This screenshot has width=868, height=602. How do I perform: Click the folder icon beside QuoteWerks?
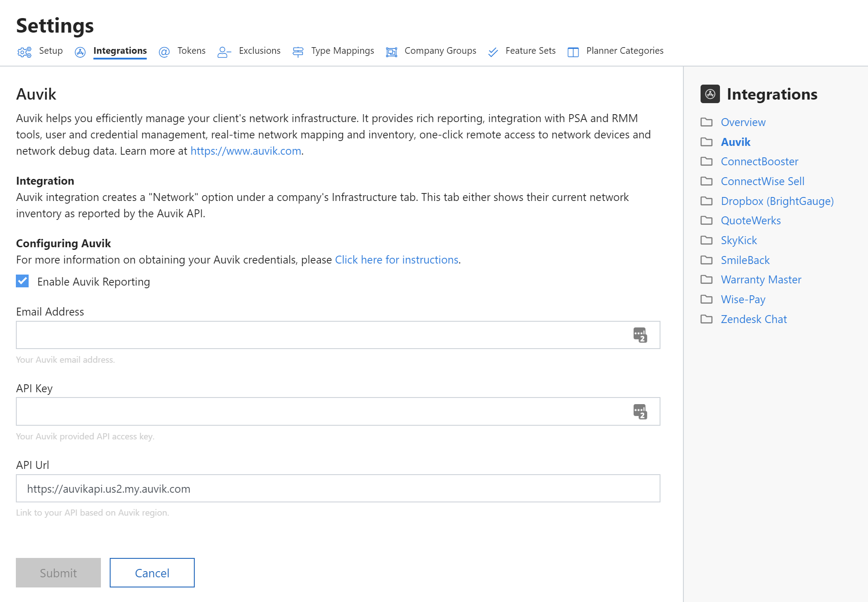[x=707, y=220]
